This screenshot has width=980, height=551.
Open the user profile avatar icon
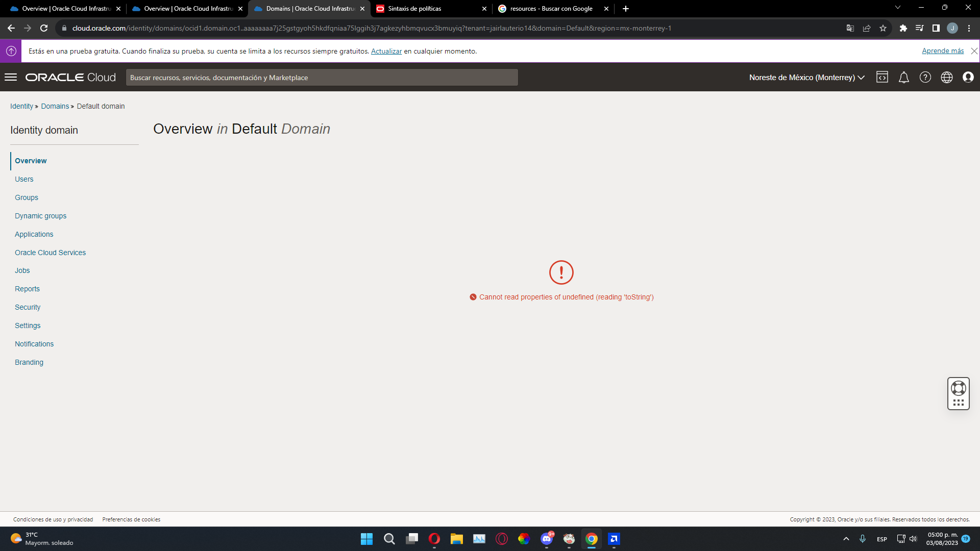[968, 77]
